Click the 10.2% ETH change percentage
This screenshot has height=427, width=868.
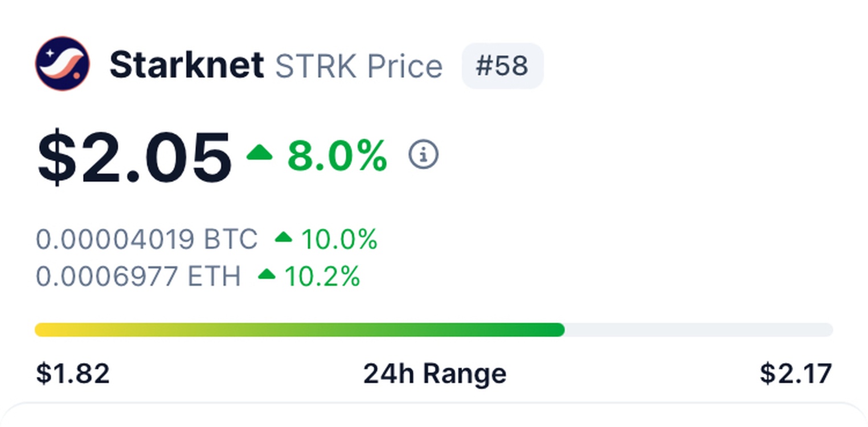(322, 277)
